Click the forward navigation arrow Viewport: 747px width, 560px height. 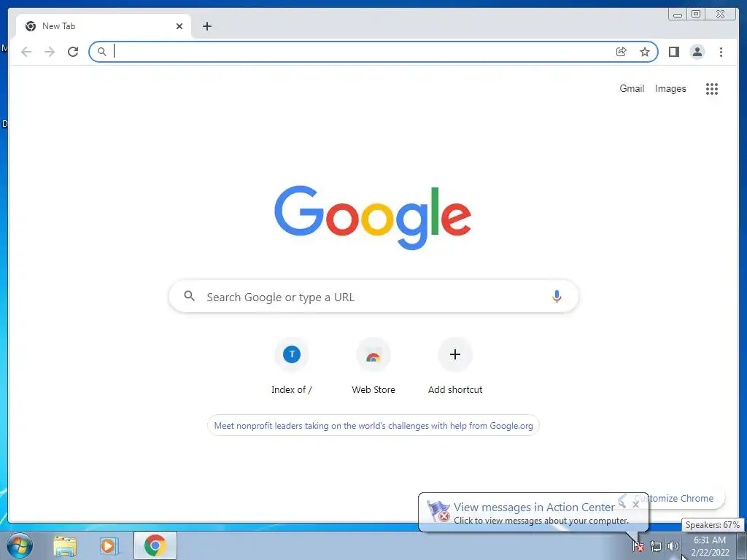click(50, 52)
